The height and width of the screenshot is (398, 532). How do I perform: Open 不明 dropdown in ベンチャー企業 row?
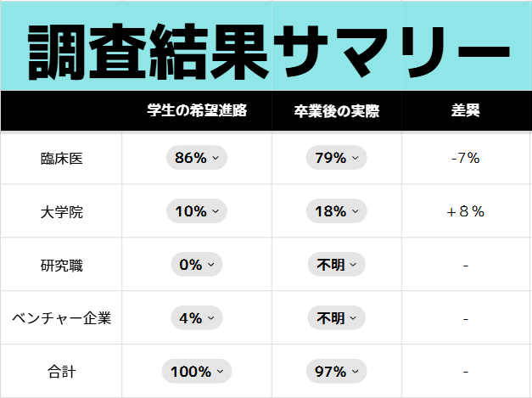[336, 318]
